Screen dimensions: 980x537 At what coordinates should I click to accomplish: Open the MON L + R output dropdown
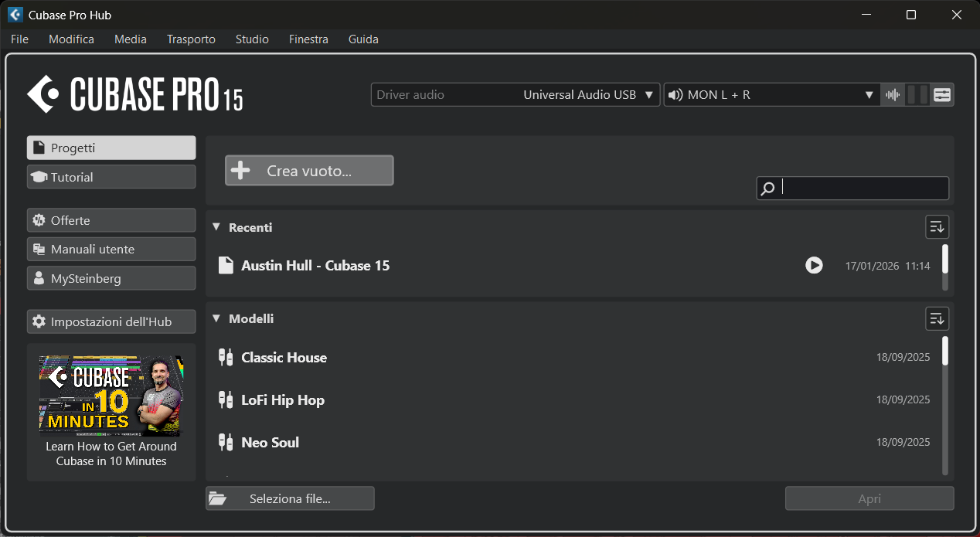click(771, 95)
